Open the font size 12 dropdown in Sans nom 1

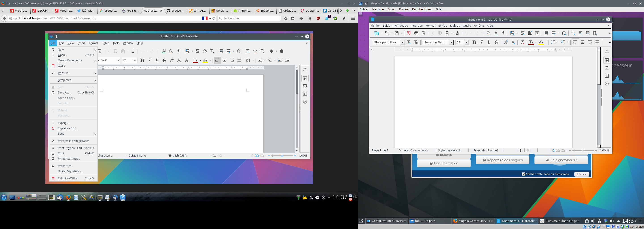coord(466,42)
